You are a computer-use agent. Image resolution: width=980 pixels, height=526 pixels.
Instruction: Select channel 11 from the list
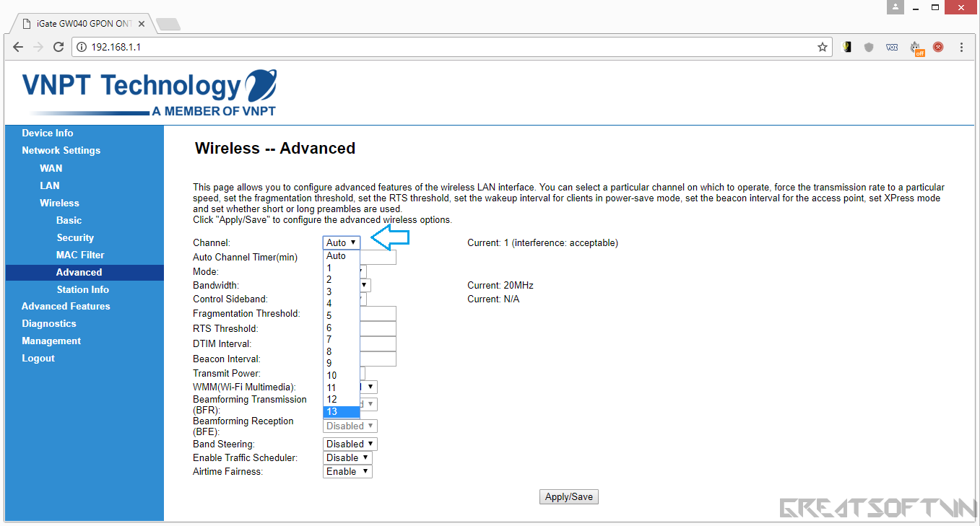point(341,387)
